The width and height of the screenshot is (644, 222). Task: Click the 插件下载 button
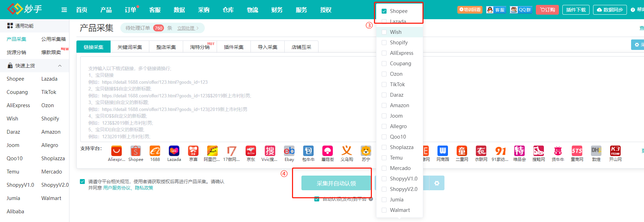[x=576, y=10]
